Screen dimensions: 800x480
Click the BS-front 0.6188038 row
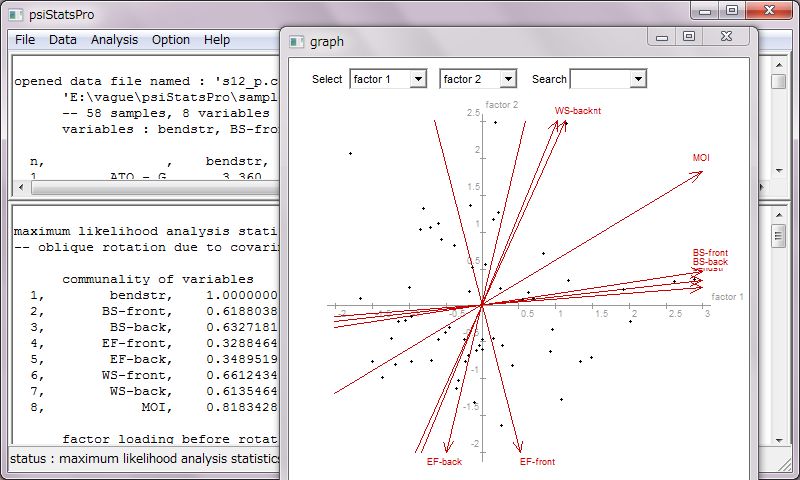(x=154, y=311)
